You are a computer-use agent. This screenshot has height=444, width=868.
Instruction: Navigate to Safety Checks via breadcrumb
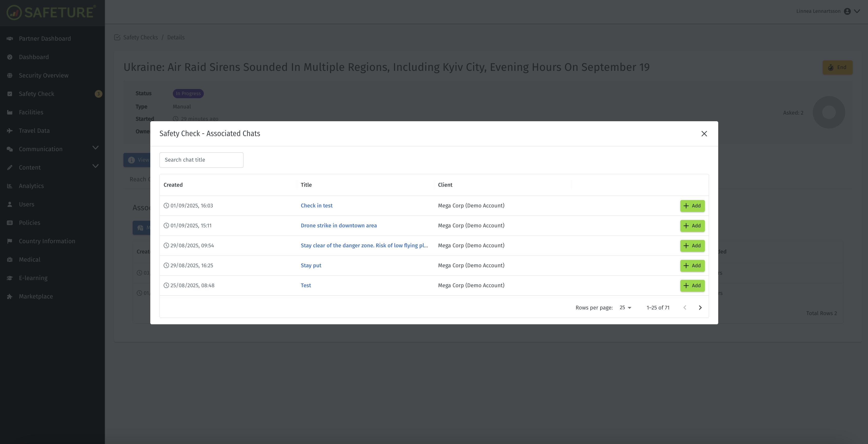tap(141, 37)
